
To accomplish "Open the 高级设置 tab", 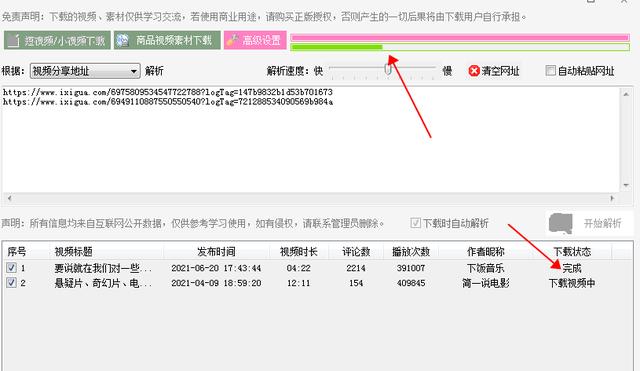I will [255, 40].
